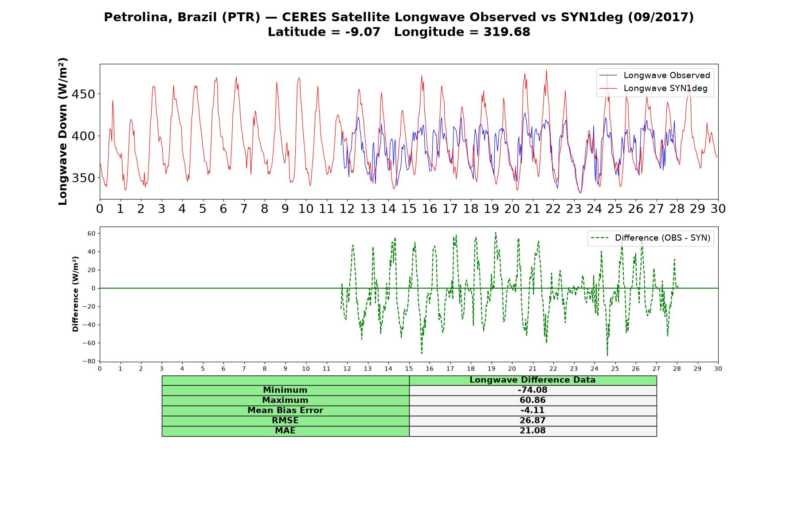Click the Longwave Difference Data header cell
798x532 pixels.
coord(532,380)
